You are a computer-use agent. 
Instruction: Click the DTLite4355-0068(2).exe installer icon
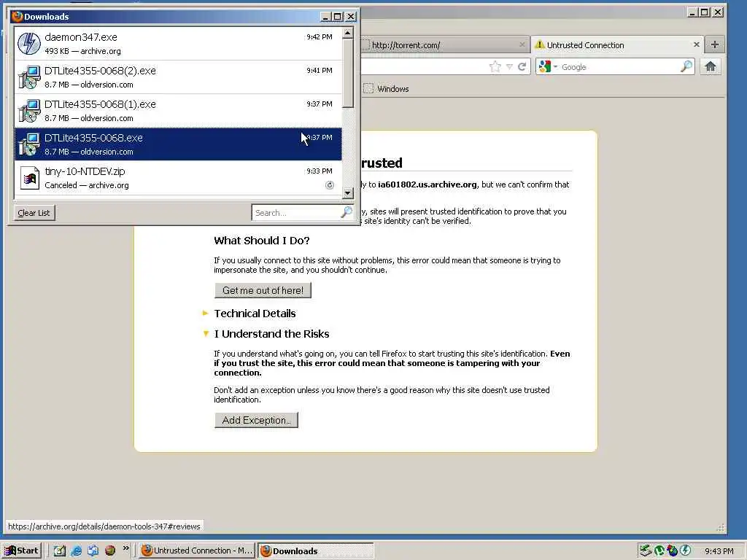tap(29, 77)
